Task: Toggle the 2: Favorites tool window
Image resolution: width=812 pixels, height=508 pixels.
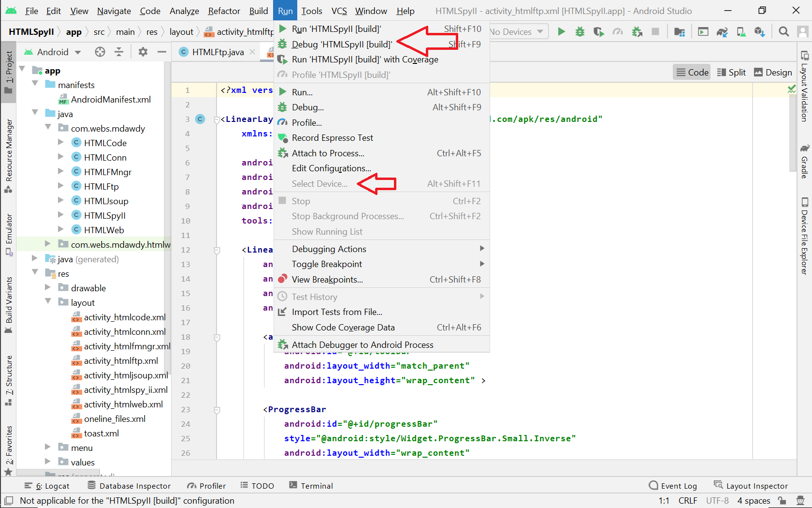Action: (x=9, y=450)
